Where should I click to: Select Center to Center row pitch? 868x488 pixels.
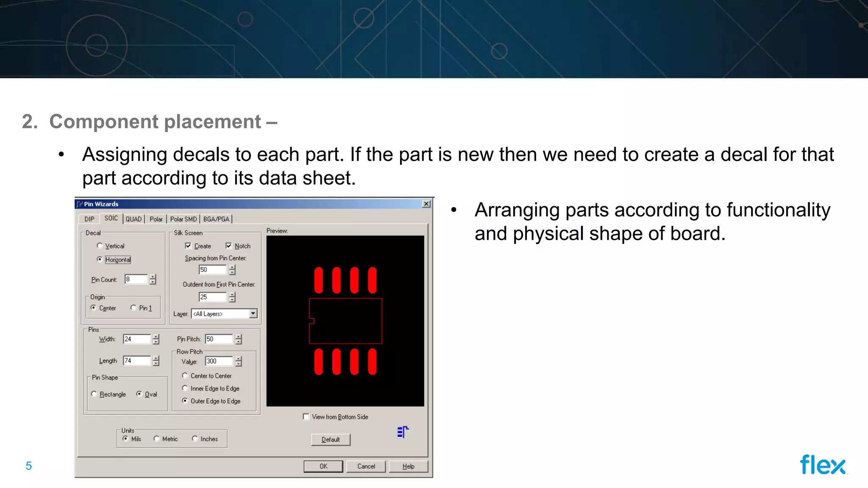[207, 376]
